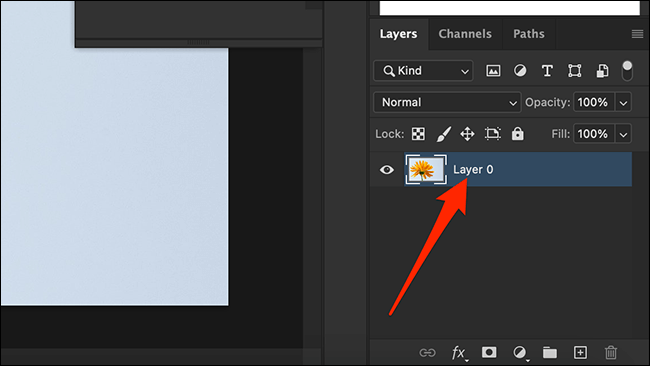Open the Normal blending mode dropdown
Screen dimensions: 650x366
coord(447,102)
